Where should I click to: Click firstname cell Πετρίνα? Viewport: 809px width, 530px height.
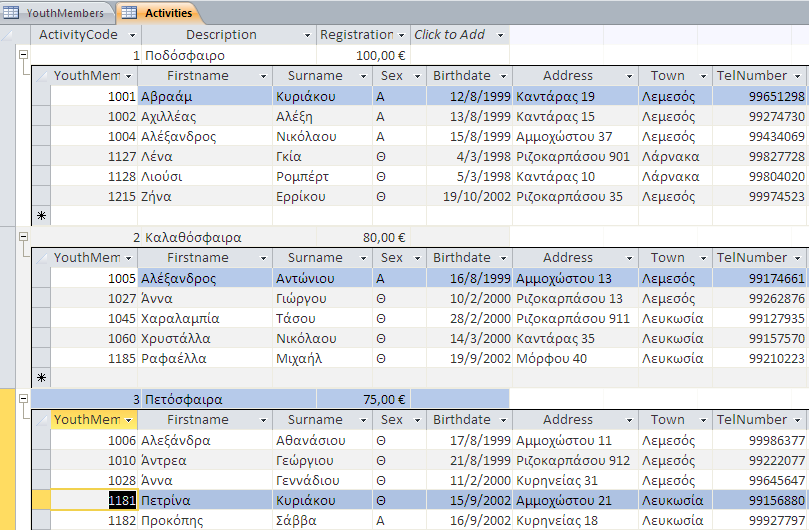tap(205, 501)
